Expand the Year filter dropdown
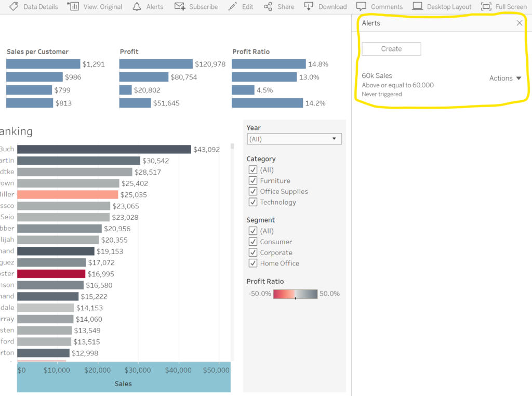 [294, 139]
